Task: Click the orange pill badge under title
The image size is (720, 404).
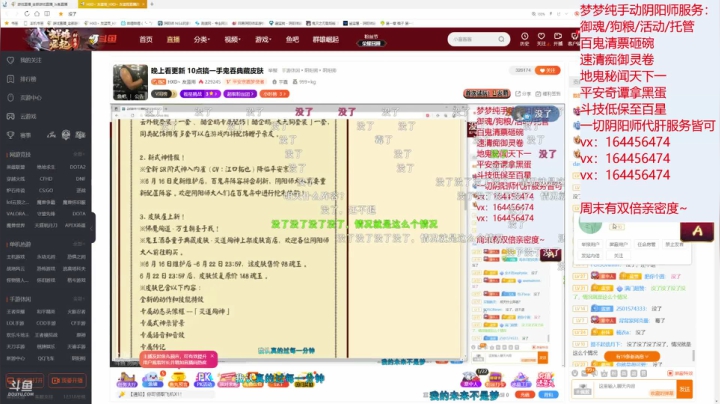Action: [274, 94]
